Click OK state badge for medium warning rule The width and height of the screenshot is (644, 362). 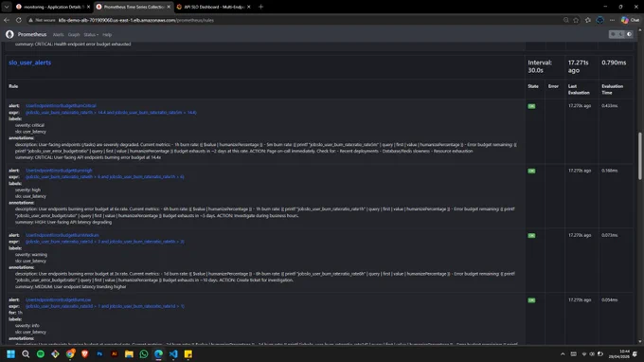point(531,235)
